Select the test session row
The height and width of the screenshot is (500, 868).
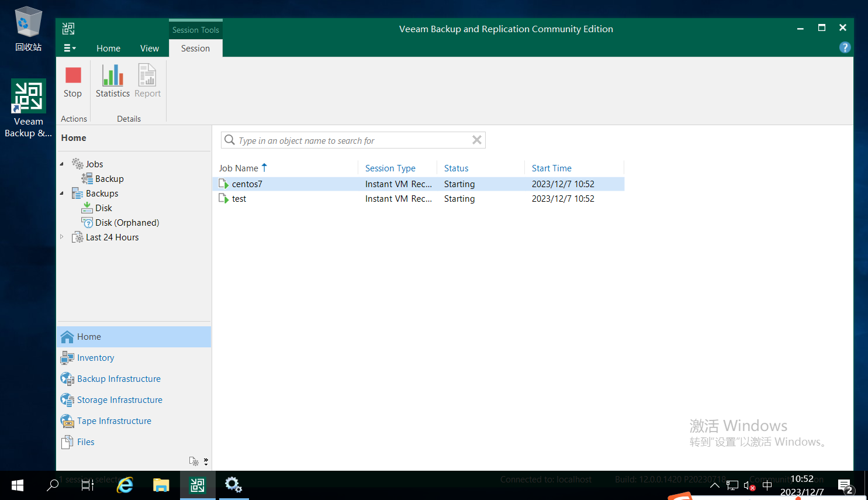pos(419,198)
